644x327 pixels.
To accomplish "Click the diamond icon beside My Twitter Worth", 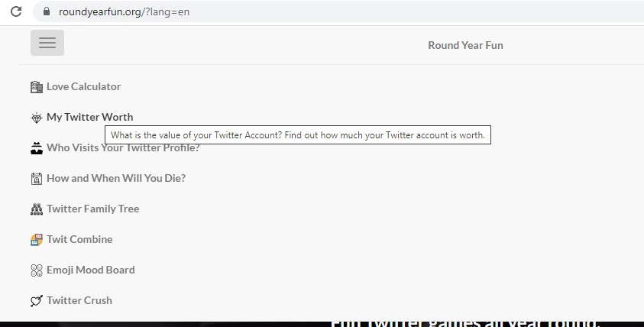I will point(37,118).
